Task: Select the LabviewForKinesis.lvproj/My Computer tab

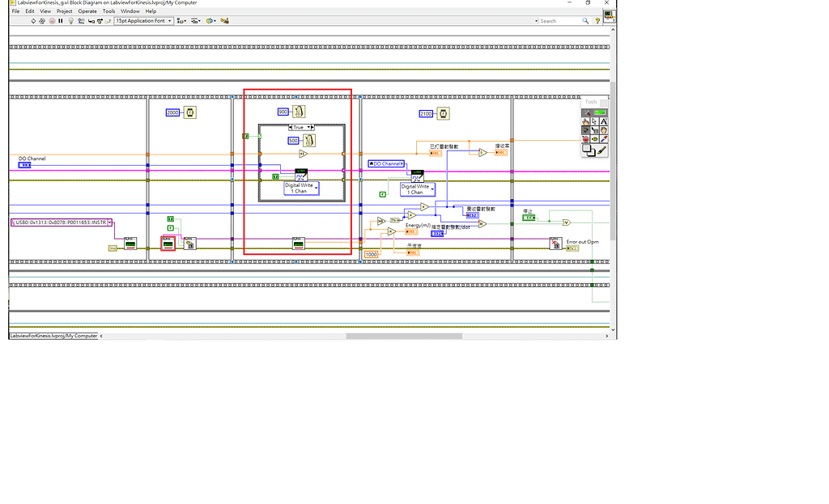Action: pyautogui.click(x=52, y=335)
